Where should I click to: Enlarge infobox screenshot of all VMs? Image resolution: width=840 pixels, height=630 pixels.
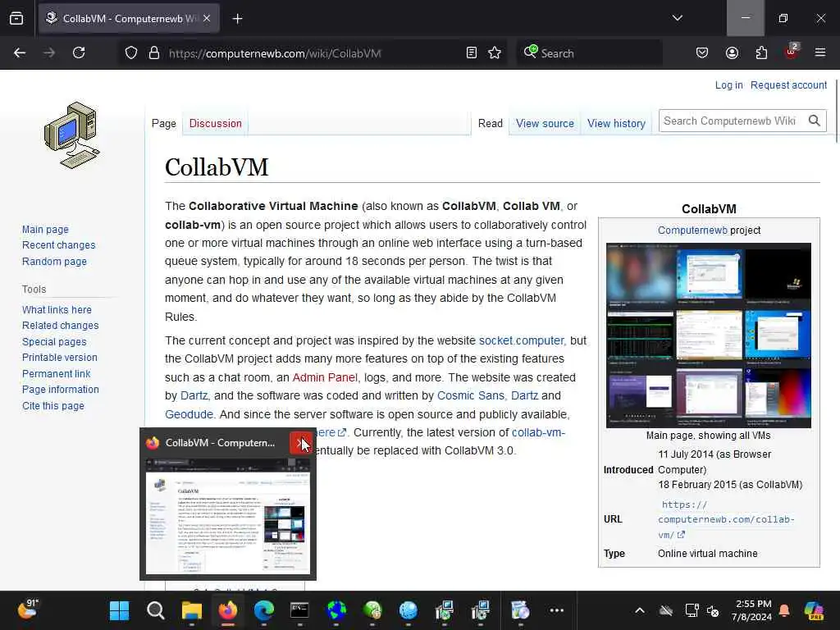pyautogui.click(x=708, y=336)
